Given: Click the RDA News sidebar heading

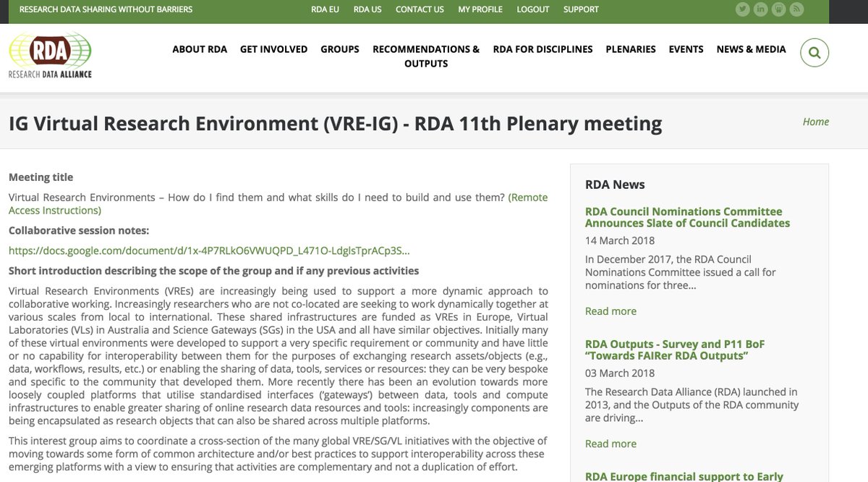Looking at the screenshot, I should pyautogui.click(x=615, y=184).
